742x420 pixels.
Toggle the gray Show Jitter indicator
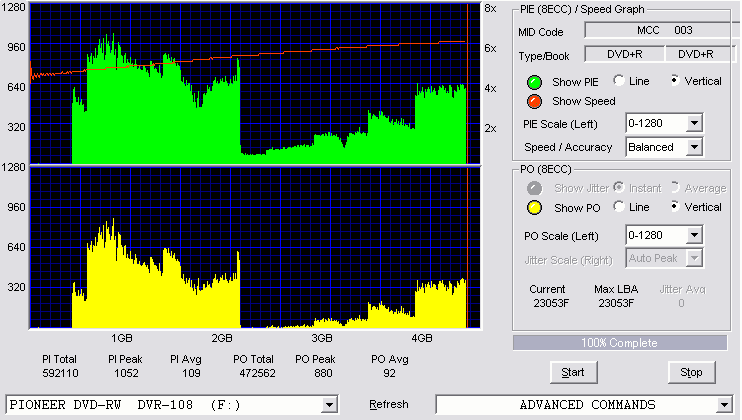click(x=534, y=188)
